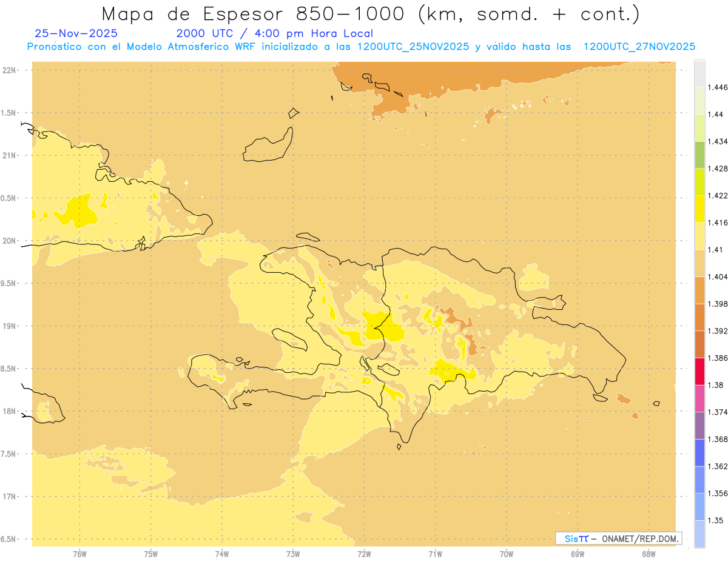728x562 pixels.
Task: Click the 1.422 colorbar value
Action: [717, 195]
